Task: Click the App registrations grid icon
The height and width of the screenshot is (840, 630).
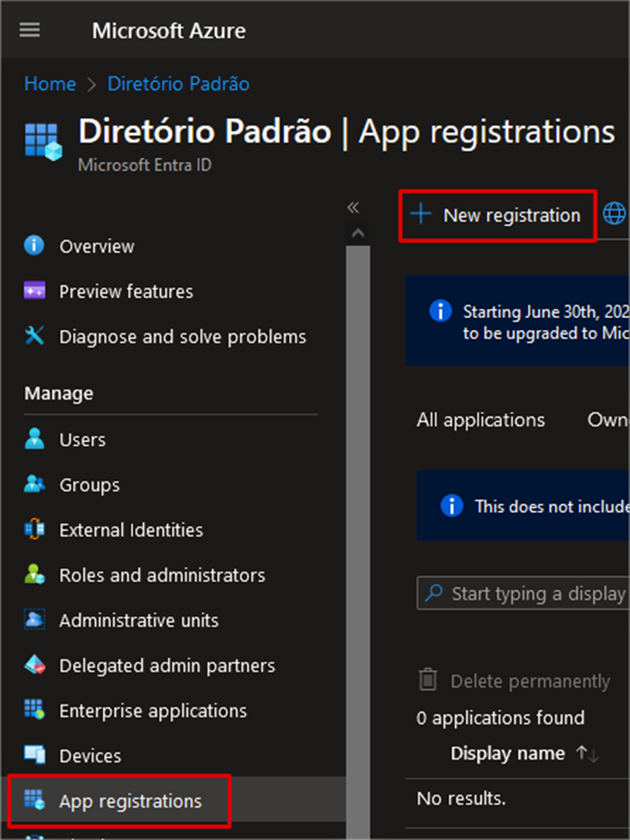Action: (x=34, y=800)
